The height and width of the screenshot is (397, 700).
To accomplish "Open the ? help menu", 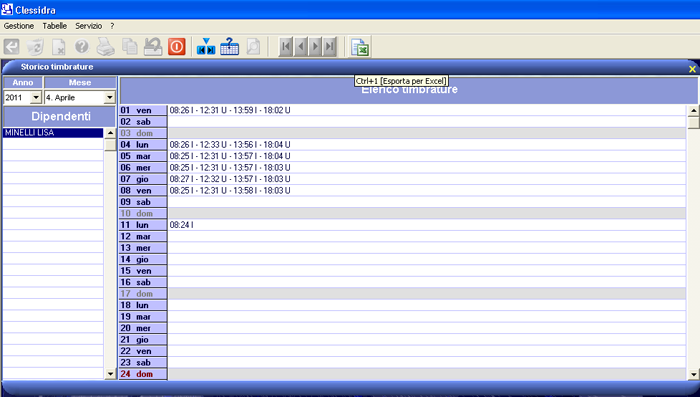I will coord(112,26).
